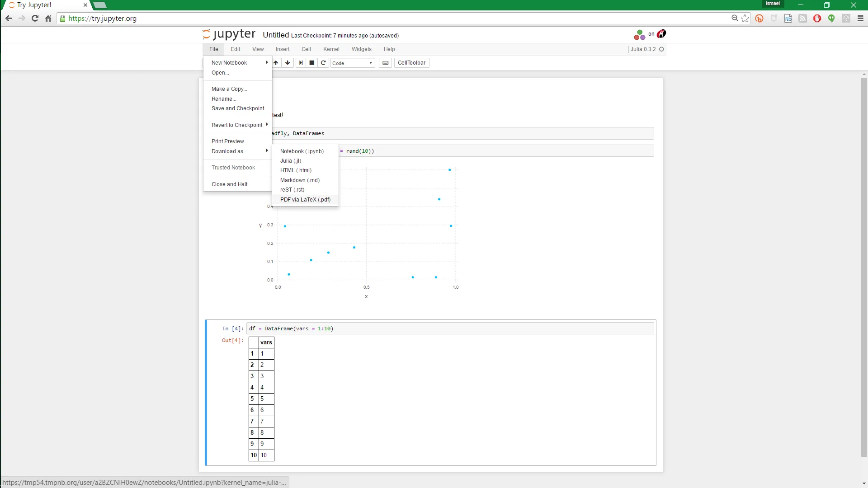Click the kernel status circle indicator
This screenshot has width=868, height=488.
(x=661, y=49)
